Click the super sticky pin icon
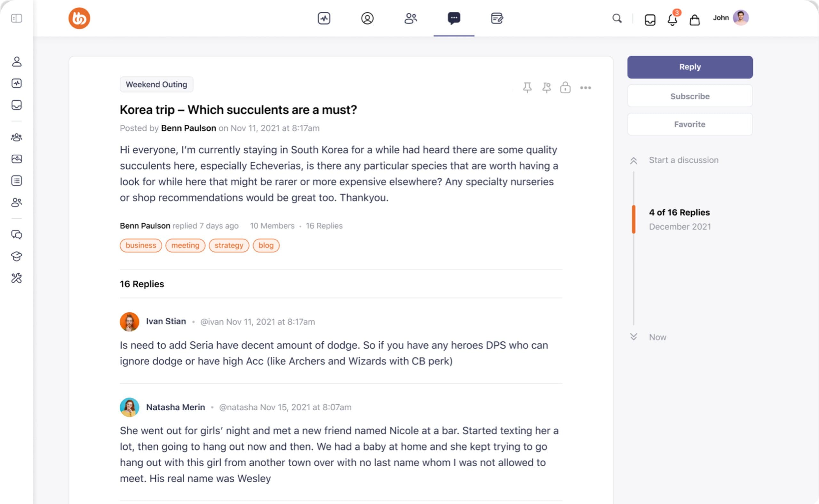Image resolution: width=819 pixels, height=504 pixels. click(x=546, y=88)
